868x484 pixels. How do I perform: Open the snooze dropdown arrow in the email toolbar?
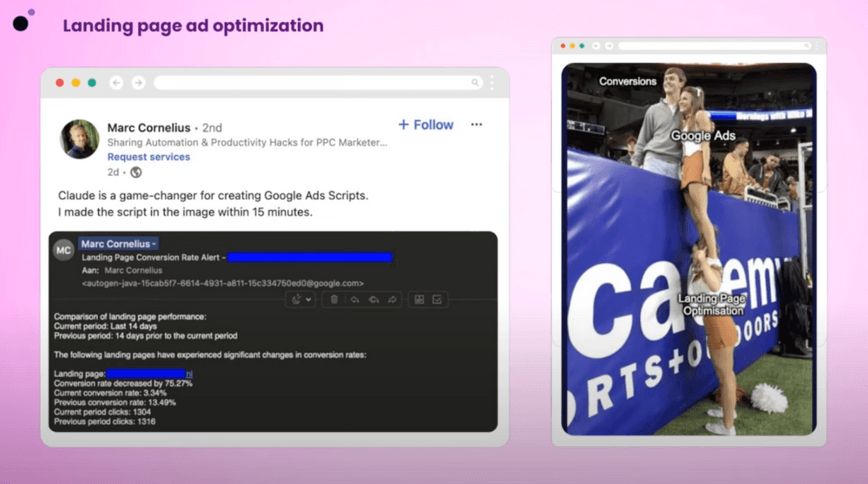click(x=309, y=300)
